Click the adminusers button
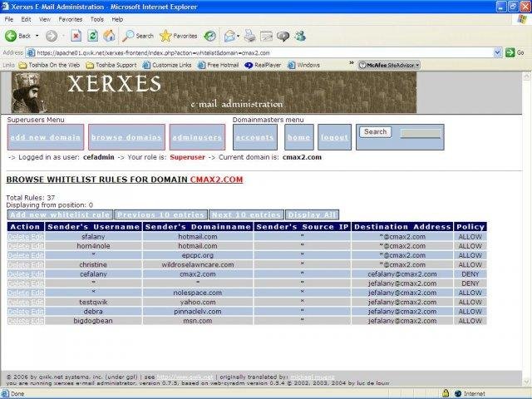Viewport: 532px width, 399px height. point(197,137)
